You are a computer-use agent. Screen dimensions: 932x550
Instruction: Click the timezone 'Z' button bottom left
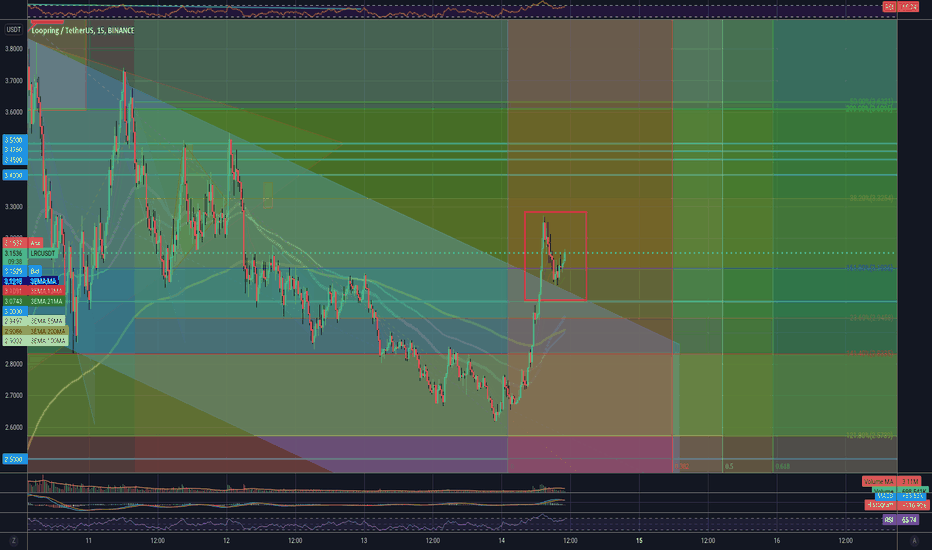pyautogui.click(x=14, y=540)
